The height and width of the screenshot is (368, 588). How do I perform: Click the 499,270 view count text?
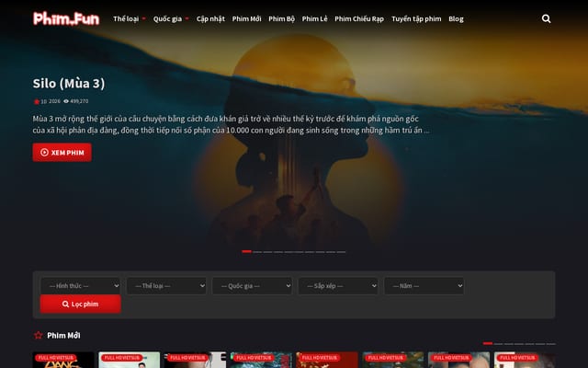coord(79,101)
